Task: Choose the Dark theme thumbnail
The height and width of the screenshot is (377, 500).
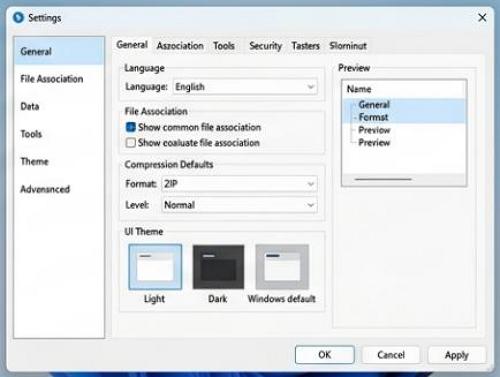Action: coord(218,267)
